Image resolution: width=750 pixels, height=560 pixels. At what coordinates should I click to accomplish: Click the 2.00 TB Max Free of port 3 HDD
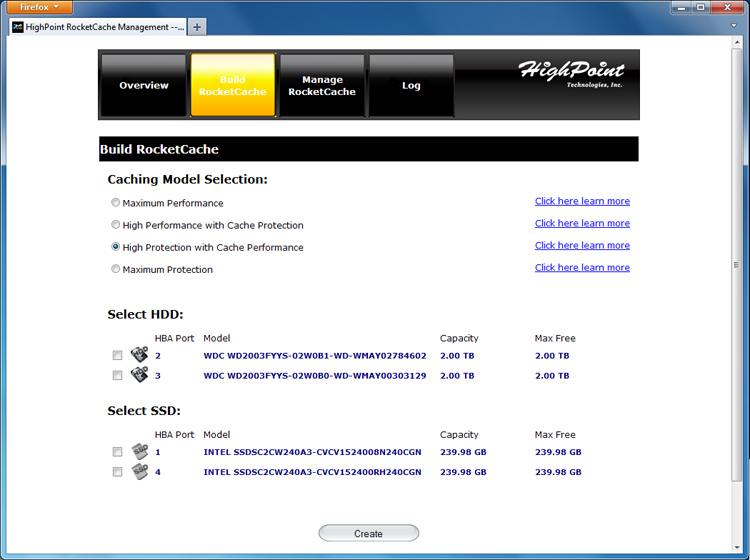tap(552, 376)
